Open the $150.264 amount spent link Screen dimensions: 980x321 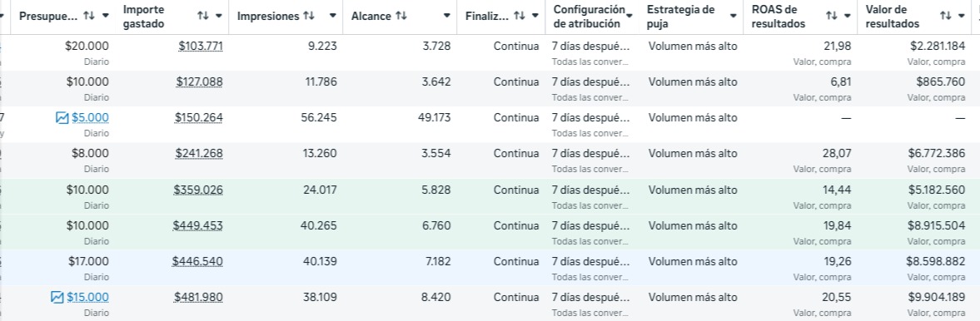tap(199, 117)
